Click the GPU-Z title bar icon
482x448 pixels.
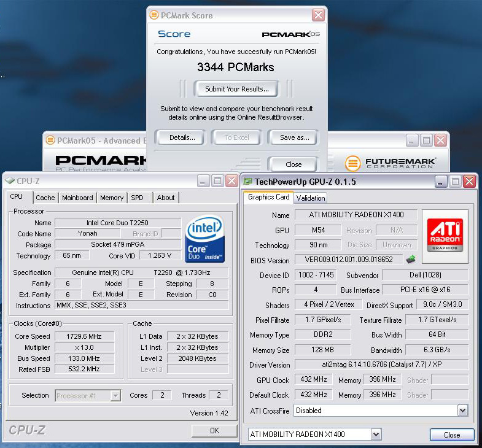click(247, 181)
